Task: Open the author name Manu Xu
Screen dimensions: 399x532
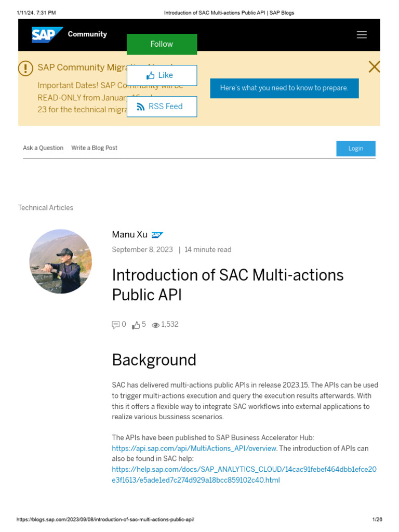Action: (x=129, y=235)
